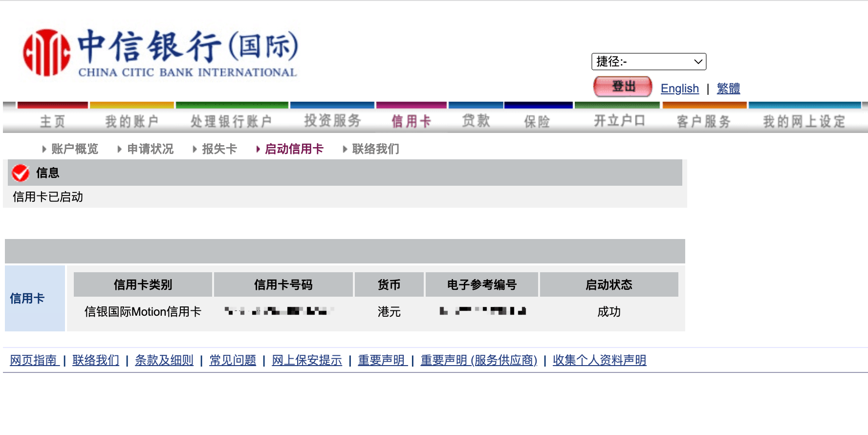Open the 客户服务 tab
The width and height of the screenshot is (868, 435).
[704, 121]
